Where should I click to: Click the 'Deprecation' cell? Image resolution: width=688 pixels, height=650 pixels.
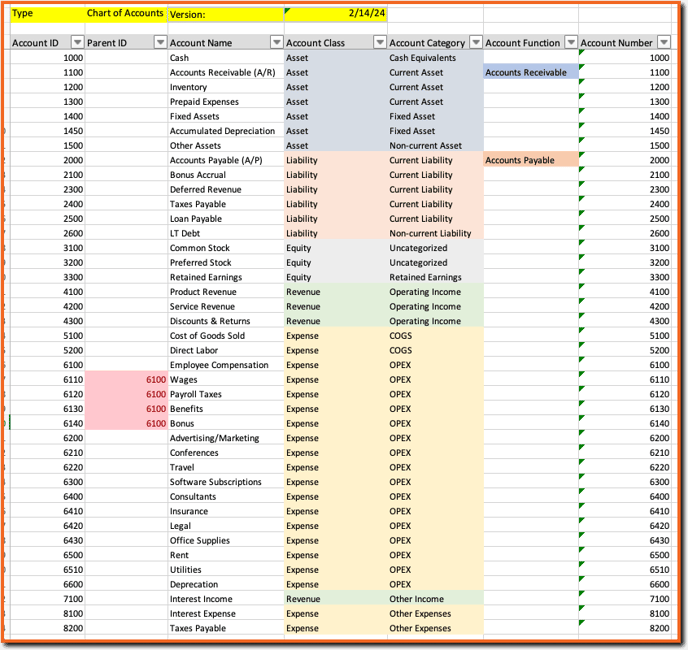(226, 584)
